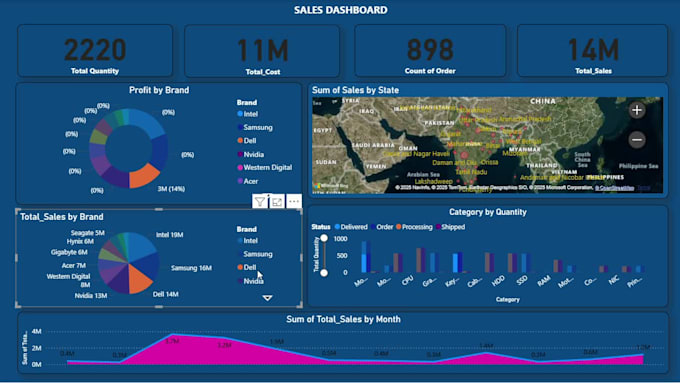The width and height of the screenshot is (680, 383).
Task: Select the Prin... category axis label
Action: (635, 282)
